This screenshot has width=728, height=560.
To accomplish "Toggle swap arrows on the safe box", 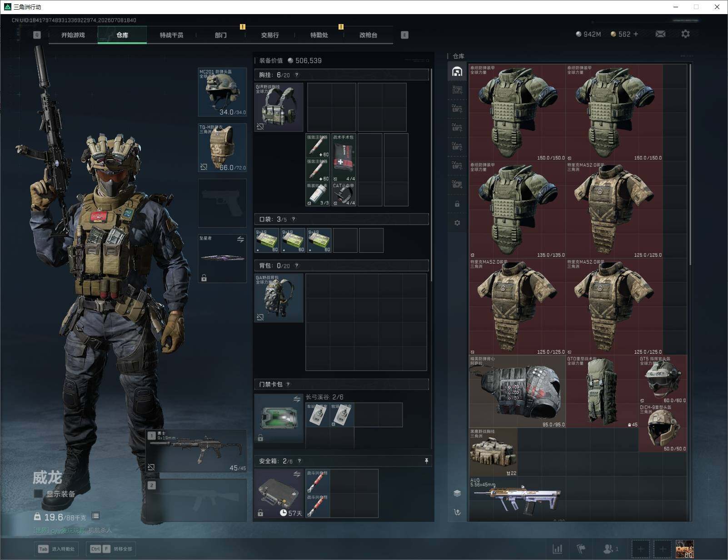I will [297, 474].
